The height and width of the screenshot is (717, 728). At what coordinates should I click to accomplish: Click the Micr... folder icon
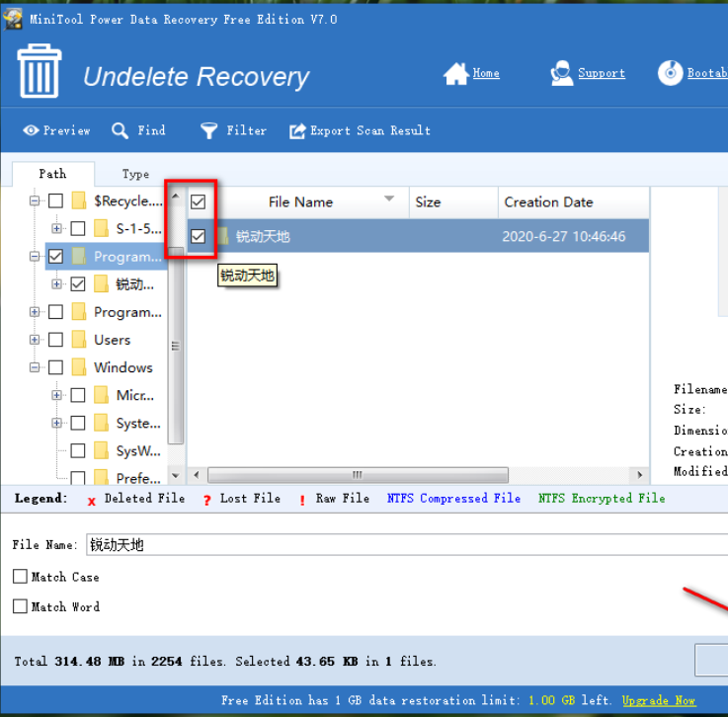coord(101,395)
